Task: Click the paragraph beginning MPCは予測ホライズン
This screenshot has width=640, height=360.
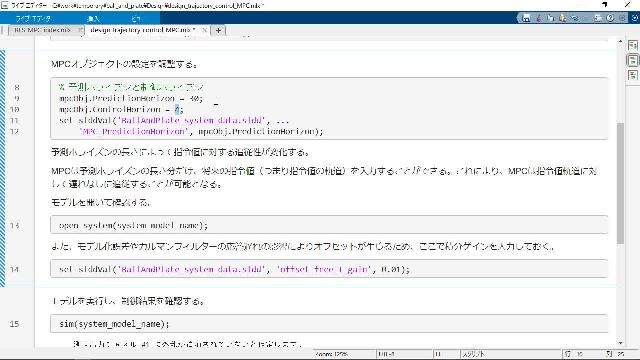Action: coord(324,178)
